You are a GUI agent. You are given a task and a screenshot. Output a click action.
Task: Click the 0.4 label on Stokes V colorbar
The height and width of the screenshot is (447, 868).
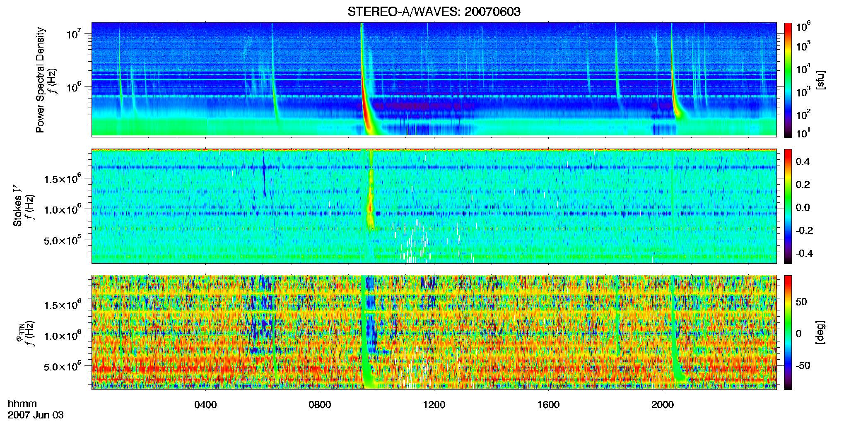point(803,162)
